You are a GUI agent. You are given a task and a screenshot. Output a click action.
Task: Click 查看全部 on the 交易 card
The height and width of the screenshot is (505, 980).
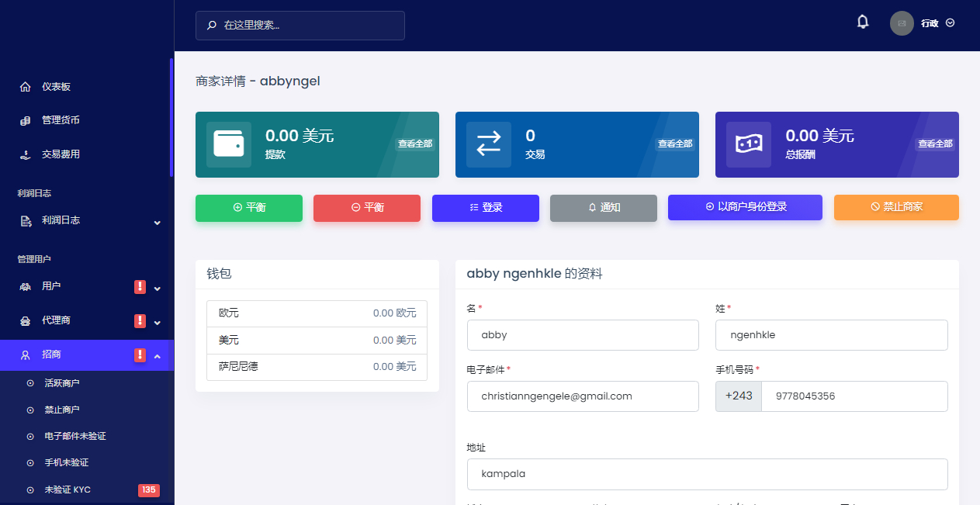point(674,144)
